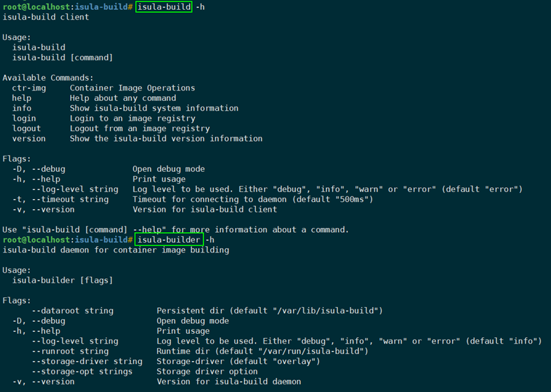The image size is (551, 392).
Task: Select the login command entry
Action: pyautogui.click(x=24, y=119)
